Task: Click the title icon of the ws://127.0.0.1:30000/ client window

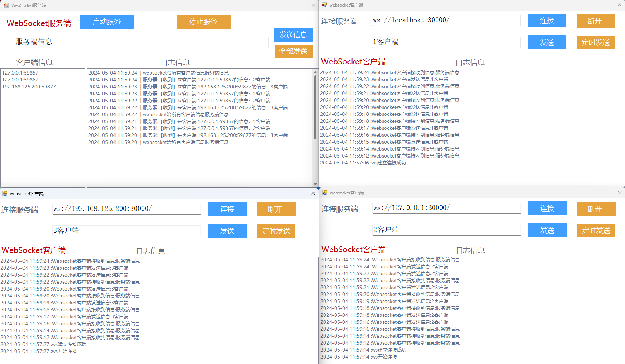Action: pos(325,193)
